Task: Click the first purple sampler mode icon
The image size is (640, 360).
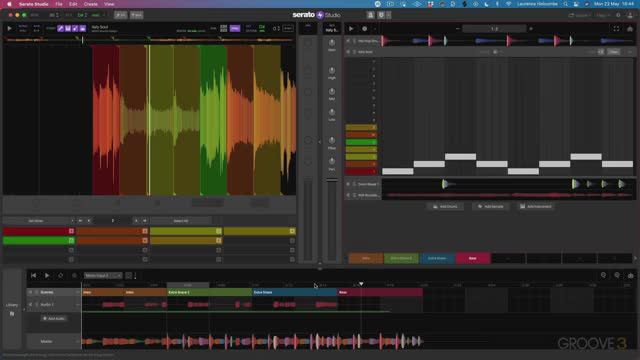Action: click(x=60, y=28)
